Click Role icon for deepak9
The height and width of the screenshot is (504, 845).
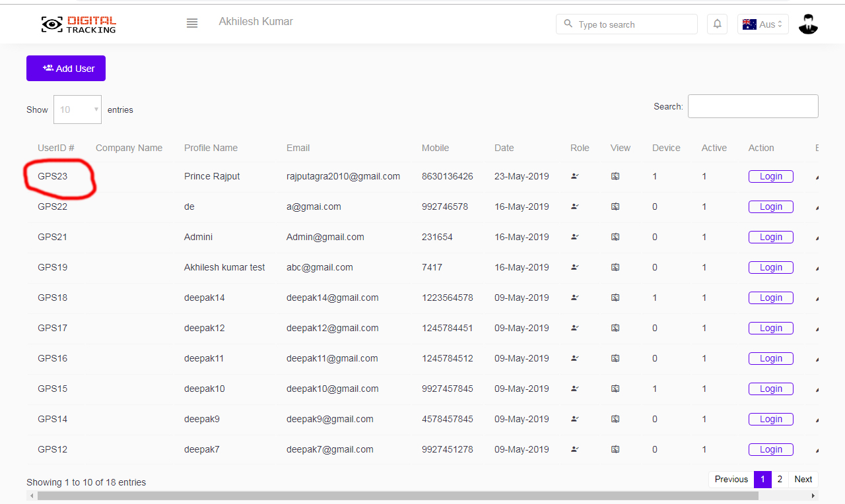tap(575, 419)
